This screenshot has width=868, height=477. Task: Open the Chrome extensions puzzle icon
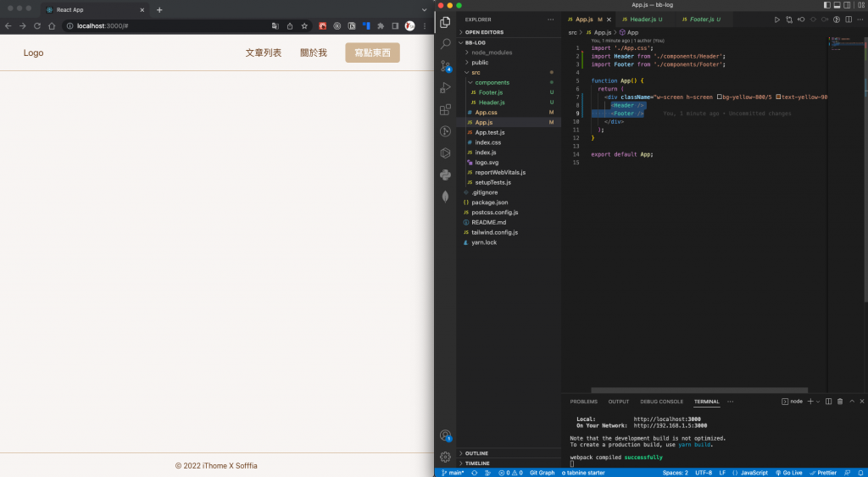(x=381, y=26)
